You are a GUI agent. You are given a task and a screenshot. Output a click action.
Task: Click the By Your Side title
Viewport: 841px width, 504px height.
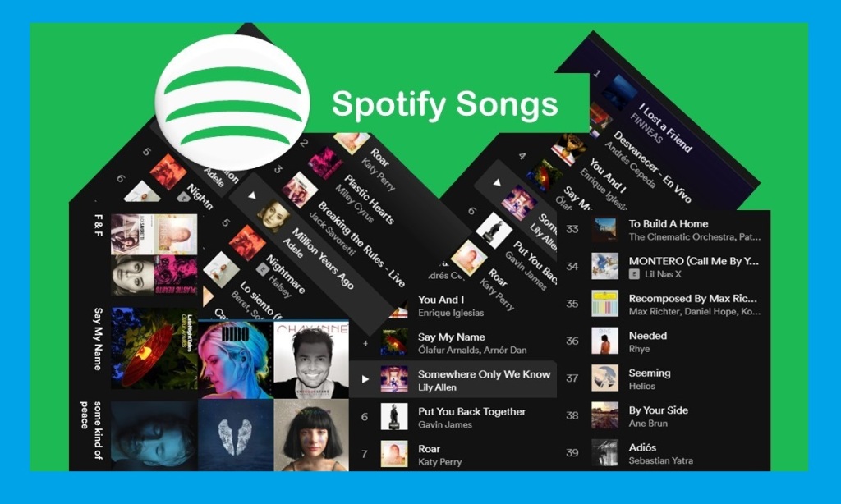[x=658, y=410]
